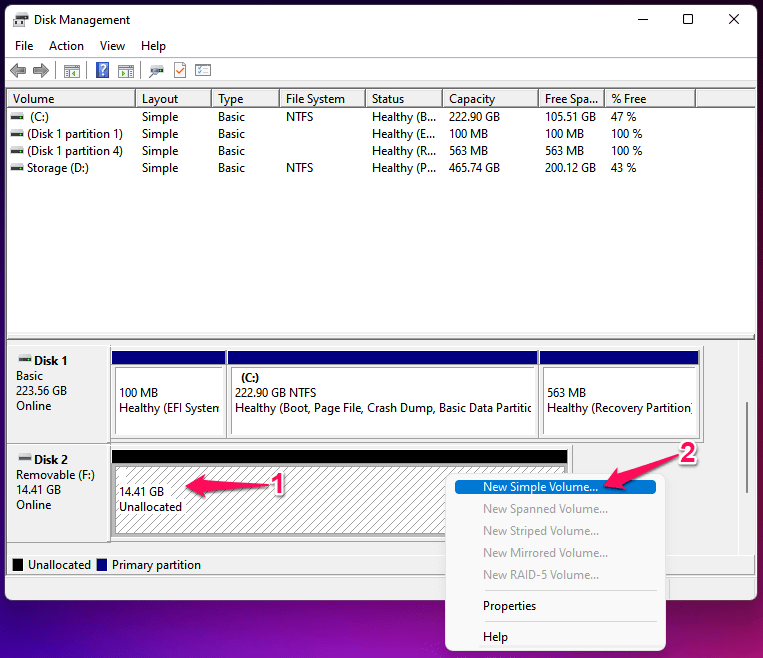Viewport: 763px width, 658px height.
Task: Select the (C:) partition block on Disk 1
Action: point(383,400)
